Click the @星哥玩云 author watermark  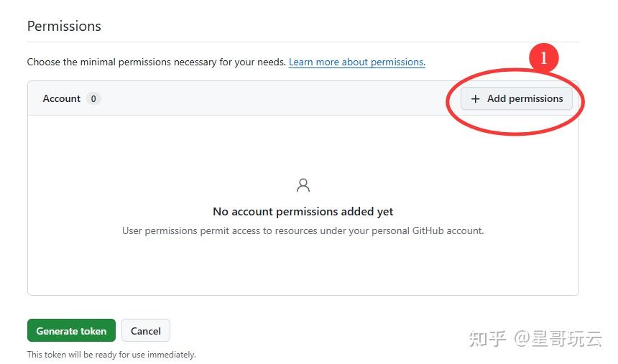(558, 338)
